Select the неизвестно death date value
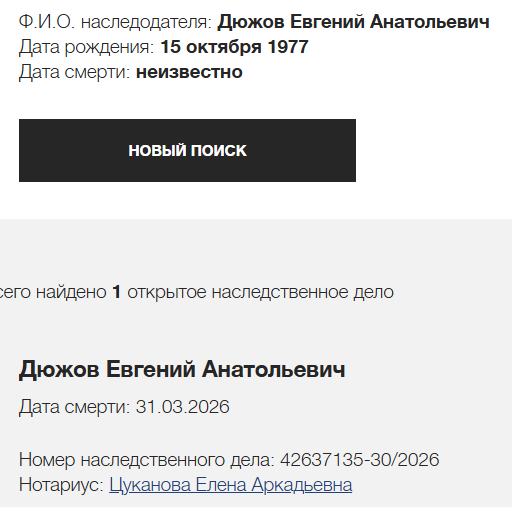The image size is (512, 507). point(189,72)
